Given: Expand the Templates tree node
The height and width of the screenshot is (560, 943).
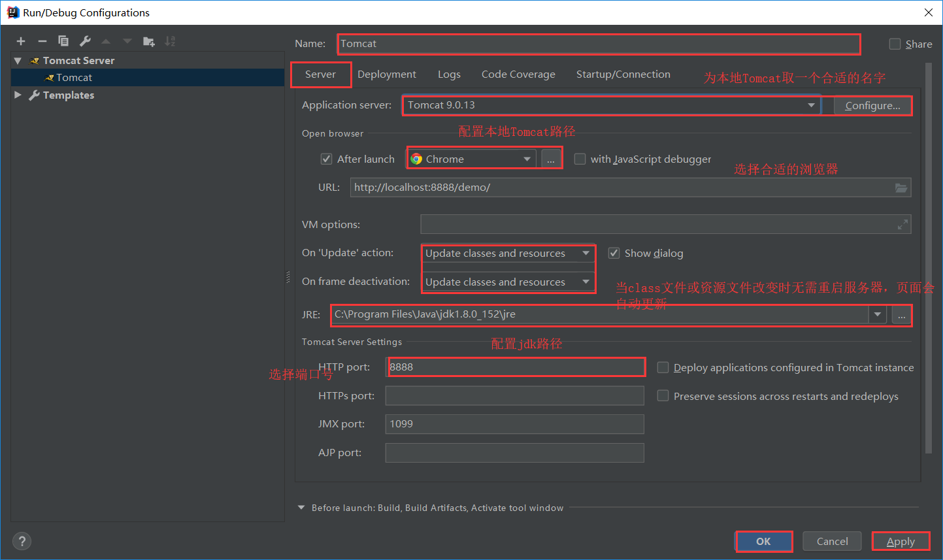Looking at the screenshot, I should [18, 95].
